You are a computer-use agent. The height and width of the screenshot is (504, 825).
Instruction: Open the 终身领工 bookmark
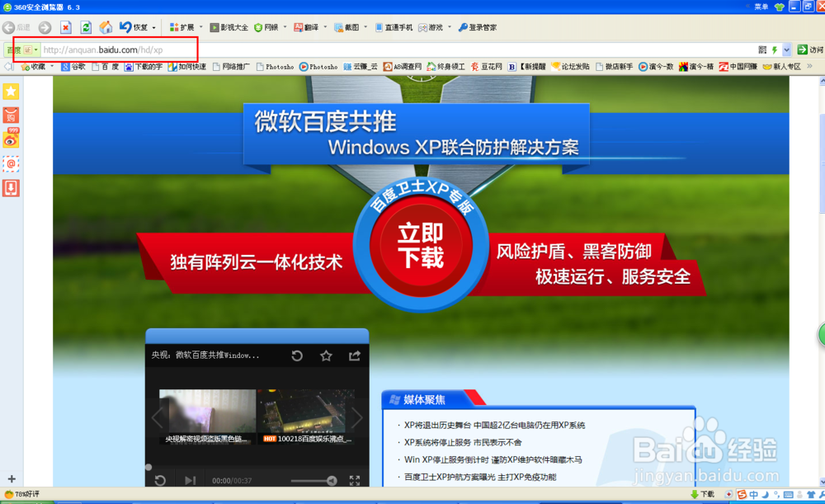pyautogui.click(x=445, y=67)
